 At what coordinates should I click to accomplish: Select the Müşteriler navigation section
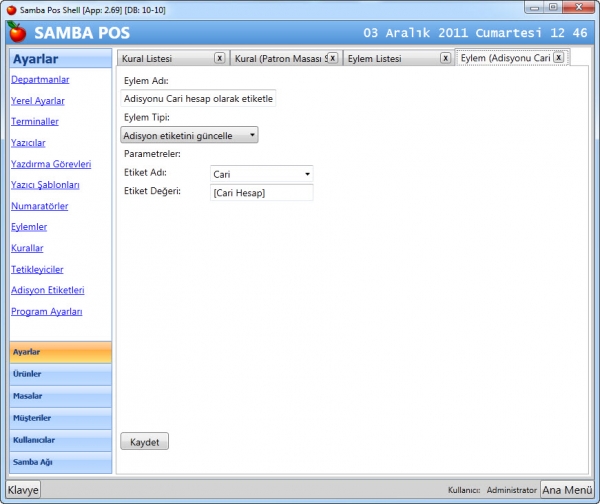click(61, 418)
